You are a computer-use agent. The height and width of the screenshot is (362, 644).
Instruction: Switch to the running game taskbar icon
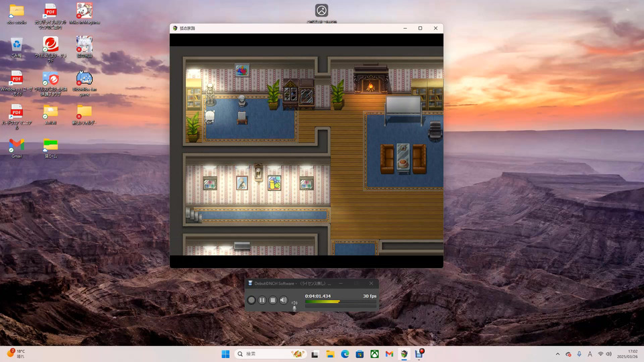(x=404, y=354)
